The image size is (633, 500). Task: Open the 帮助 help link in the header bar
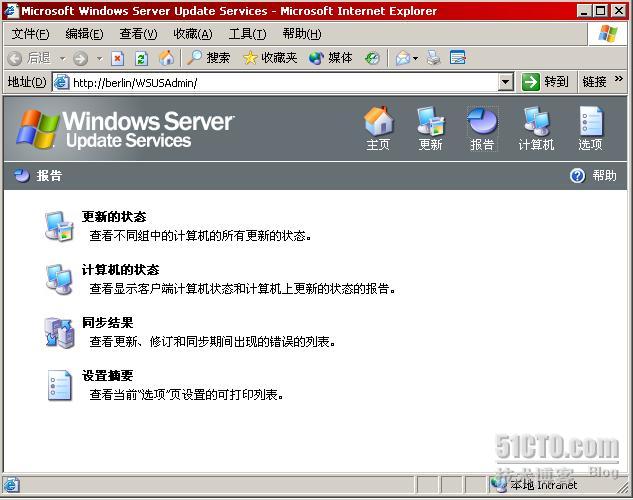pos(604,176)
